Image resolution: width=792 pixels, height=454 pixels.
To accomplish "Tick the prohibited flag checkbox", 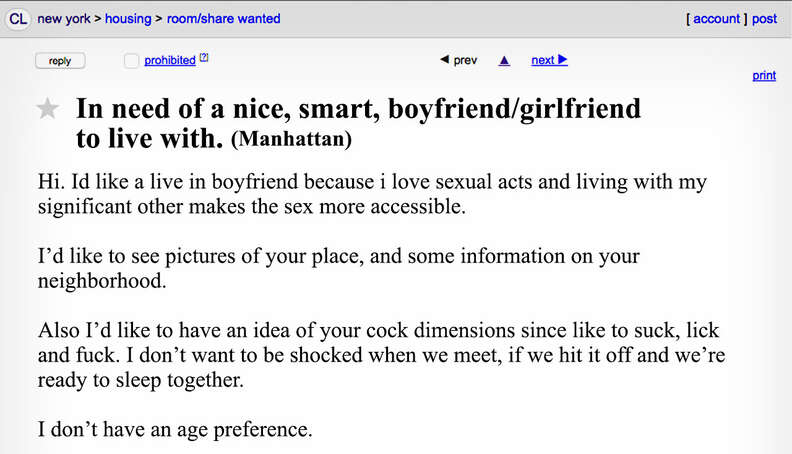I will click(x=131, y=61).
